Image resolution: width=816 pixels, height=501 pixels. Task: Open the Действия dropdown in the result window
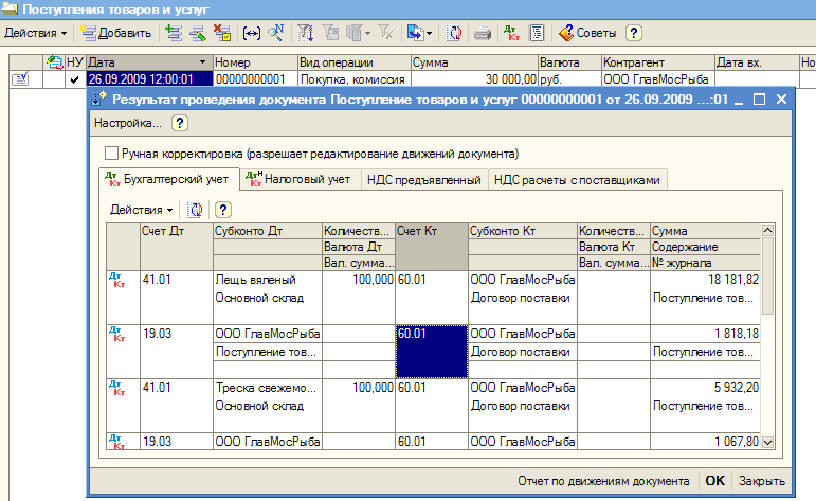click(141, 210)
